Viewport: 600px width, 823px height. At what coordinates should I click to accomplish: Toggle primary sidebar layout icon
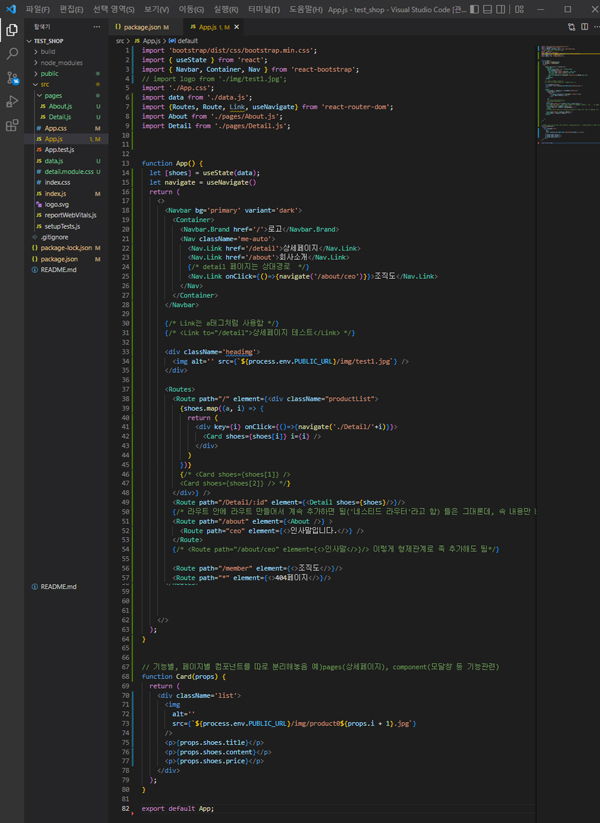[x=475, y=9]
